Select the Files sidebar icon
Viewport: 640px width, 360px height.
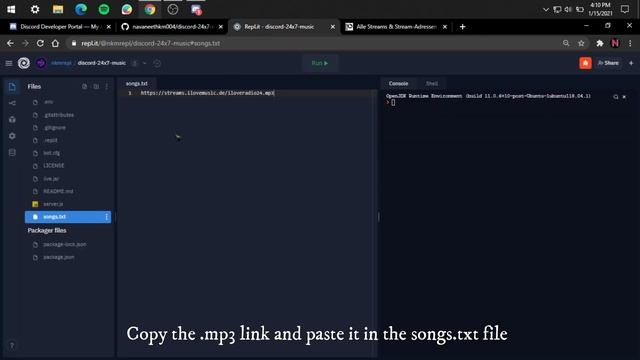pyautogui.click(x=12, y=87)
